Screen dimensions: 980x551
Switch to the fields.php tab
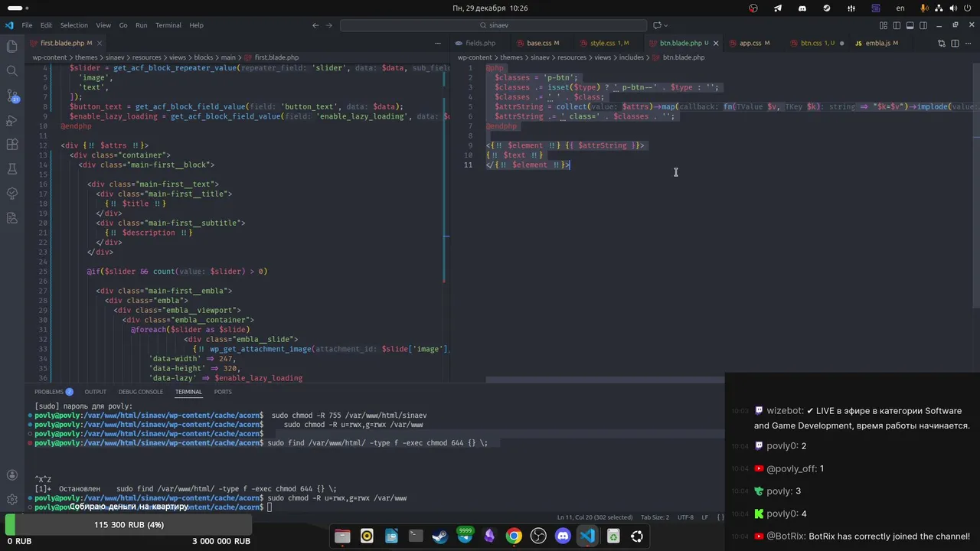click(x=480, y=43)
